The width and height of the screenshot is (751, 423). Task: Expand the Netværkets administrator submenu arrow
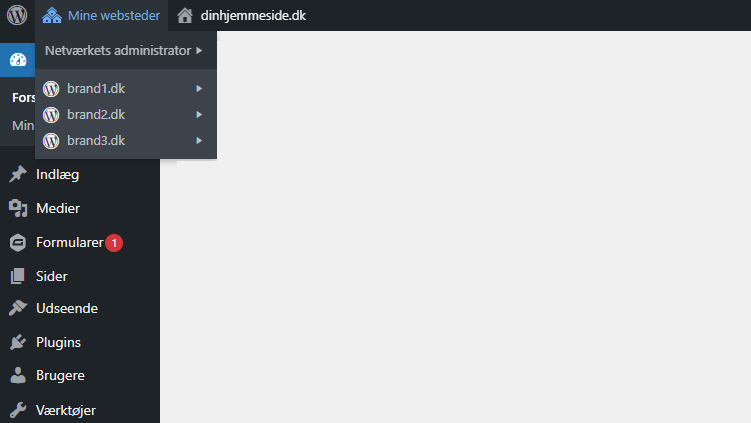(199, 50)
